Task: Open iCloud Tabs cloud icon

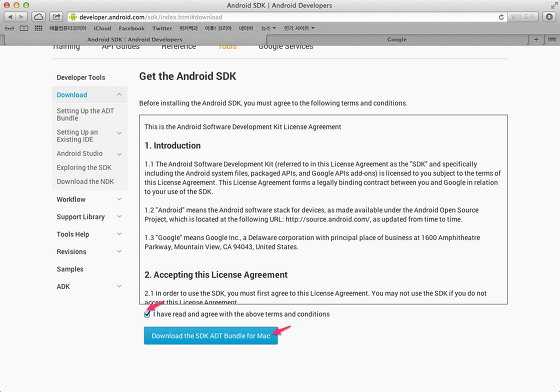Action: [38, 17]
